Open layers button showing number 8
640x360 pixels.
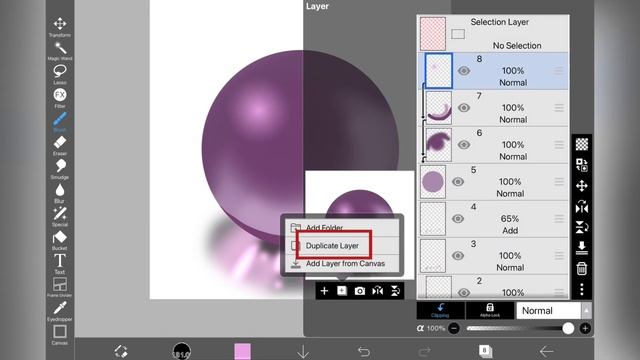(x=485, y=351)
